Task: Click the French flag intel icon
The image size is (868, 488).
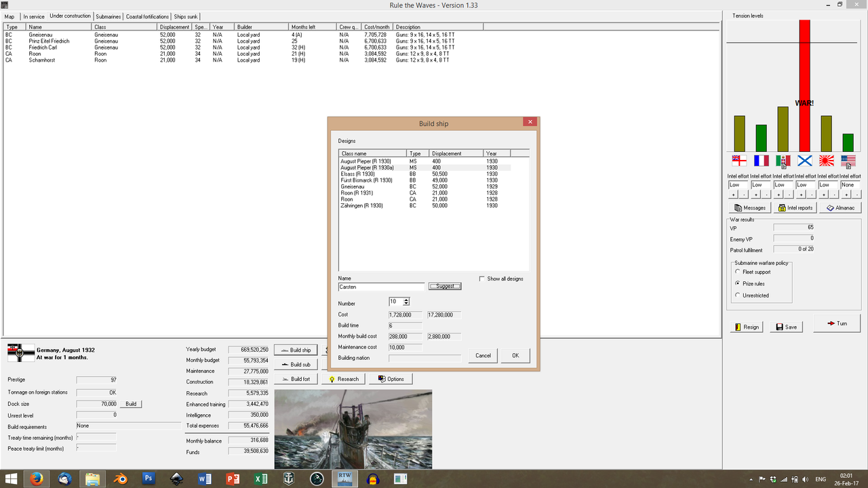Action: (761, 161)
